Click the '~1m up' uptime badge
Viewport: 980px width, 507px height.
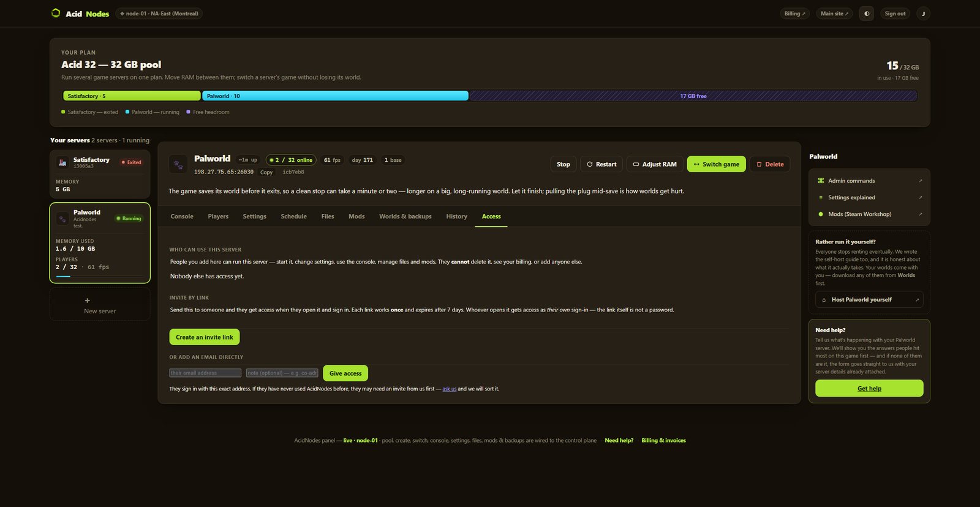pos(248,160)
